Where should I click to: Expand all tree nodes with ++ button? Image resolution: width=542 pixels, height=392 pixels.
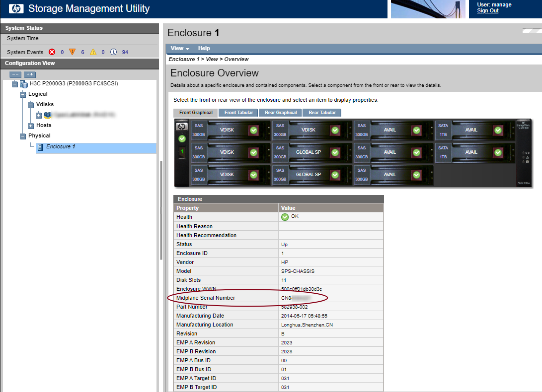coord(30,74)
